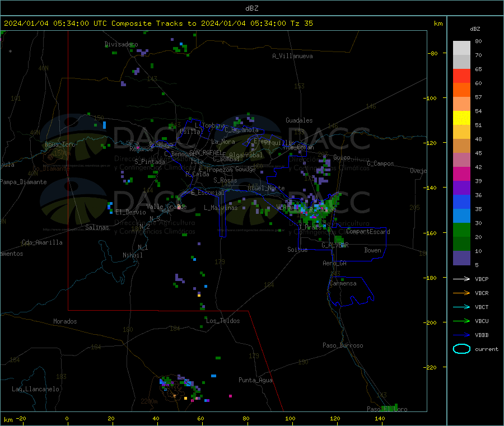
Task: Click the dBZ title at top
Action: point(251,8)
